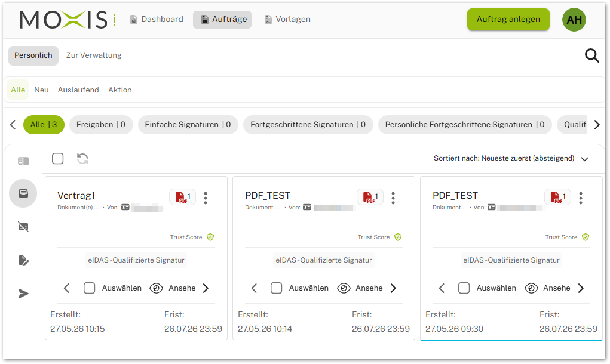Check Auswählen on Vertrag1 card

point(90,288)
